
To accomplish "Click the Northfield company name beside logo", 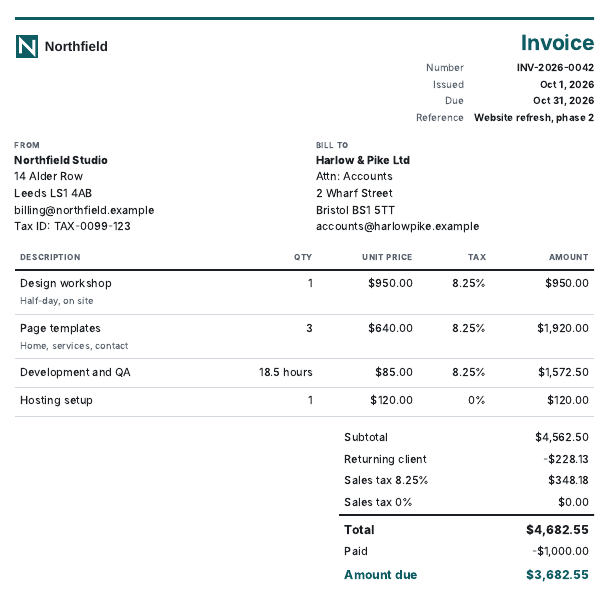I will point(76,46).
